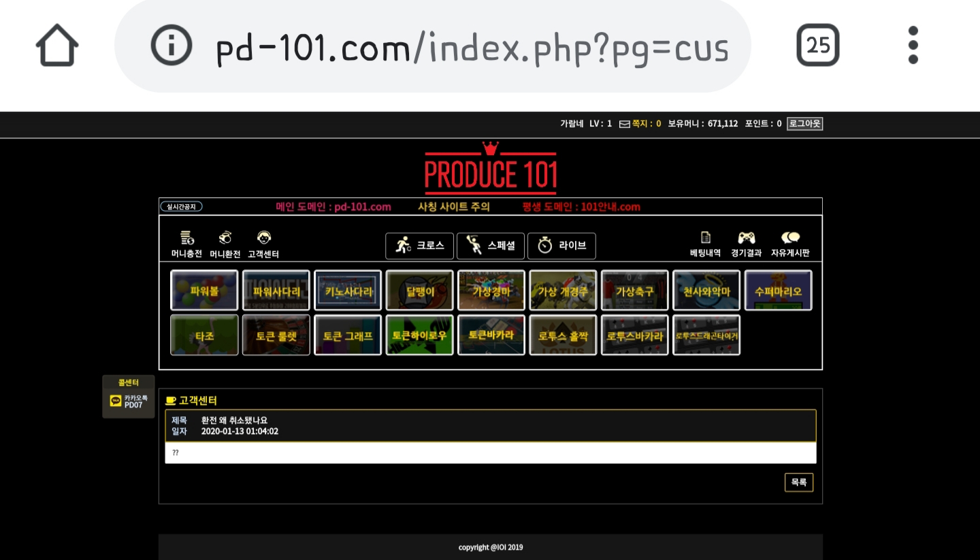Open the tab switcher showing 25 tabs
The image size is (980, 560).
[x=818, y=45]
